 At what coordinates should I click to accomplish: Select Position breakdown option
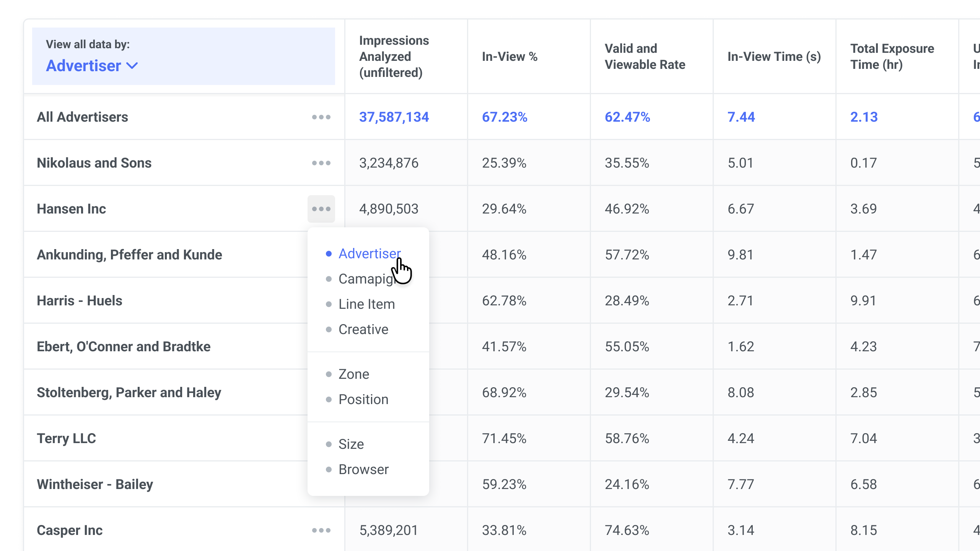click(x=363, y=399)
